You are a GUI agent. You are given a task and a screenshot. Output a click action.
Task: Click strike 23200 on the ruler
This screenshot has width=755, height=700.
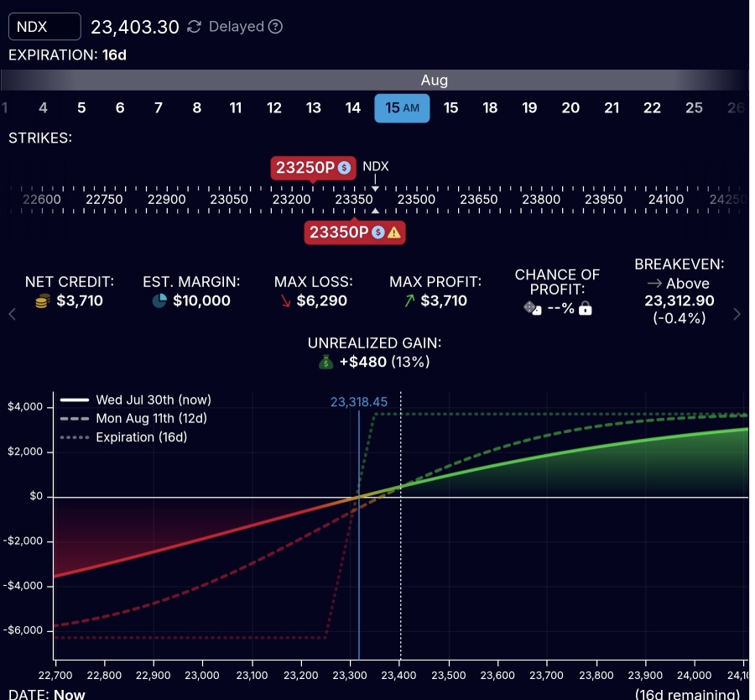(x=291, y=200)
